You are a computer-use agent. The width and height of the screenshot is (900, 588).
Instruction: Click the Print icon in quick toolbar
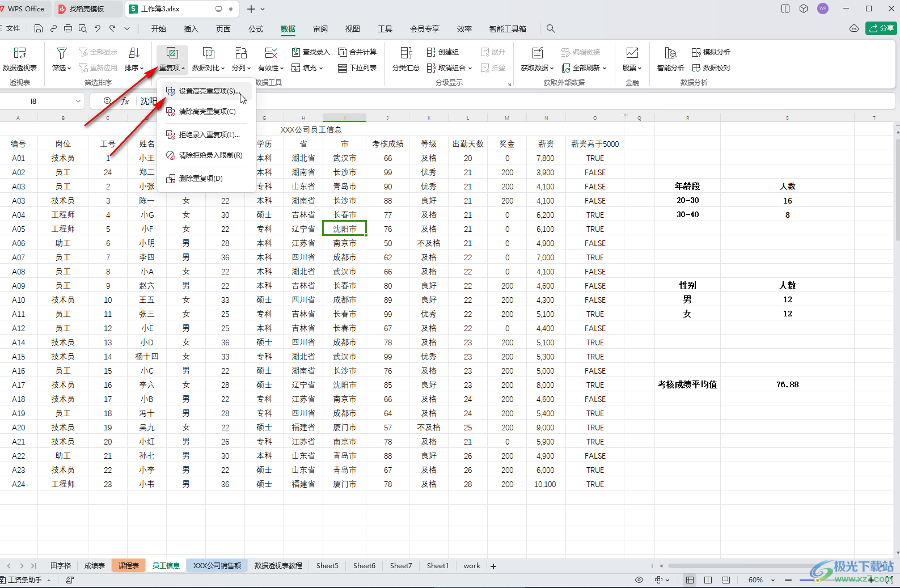point(68,28)
